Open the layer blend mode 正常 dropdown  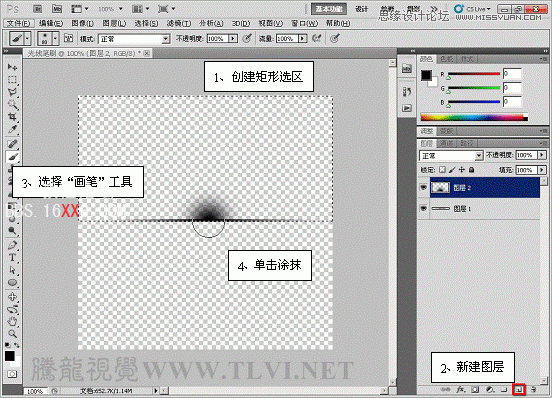pos(451,155)
